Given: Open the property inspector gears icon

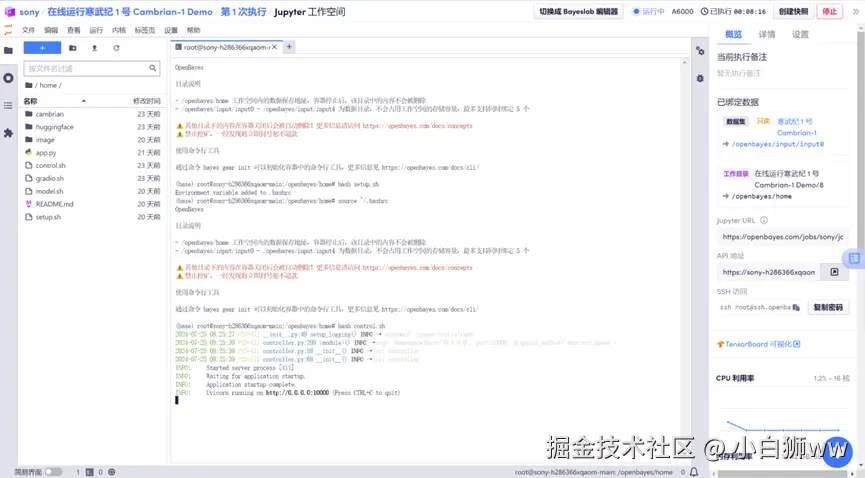Looking at the screenshot, I should [700, 51].
